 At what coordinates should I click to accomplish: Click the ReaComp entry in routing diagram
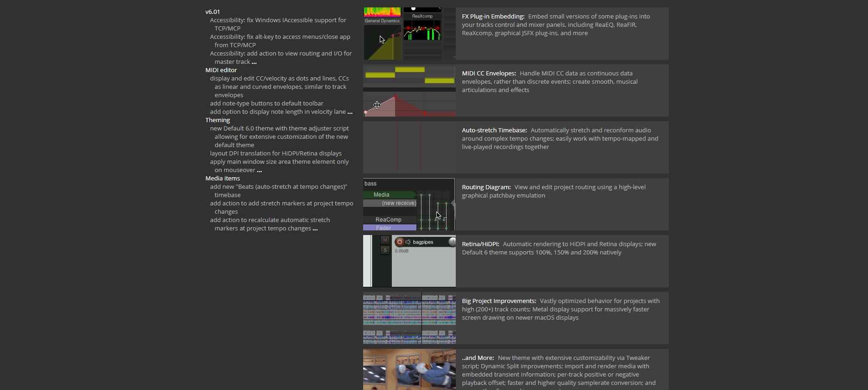pos(389,220)
